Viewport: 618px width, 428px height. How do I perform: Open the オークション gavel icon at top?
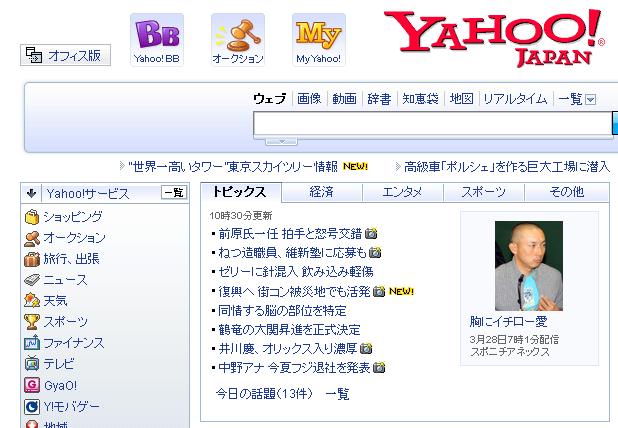pyautogui.click(x=238, y=39)
